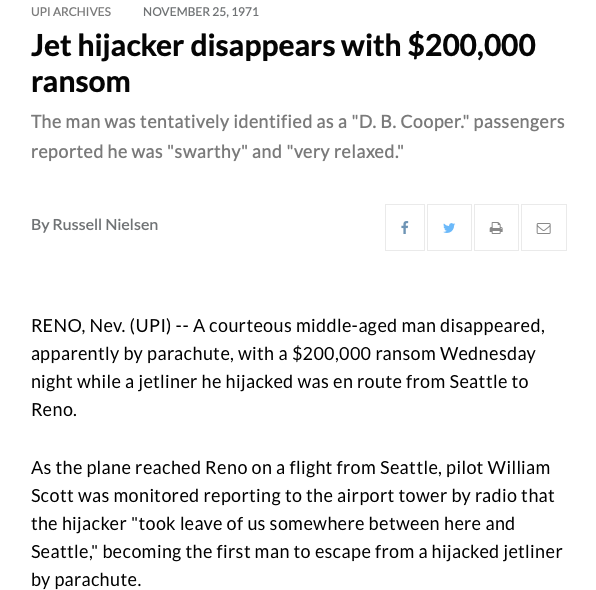Click pilot name 'William' in second paragraph

[518, 468]
